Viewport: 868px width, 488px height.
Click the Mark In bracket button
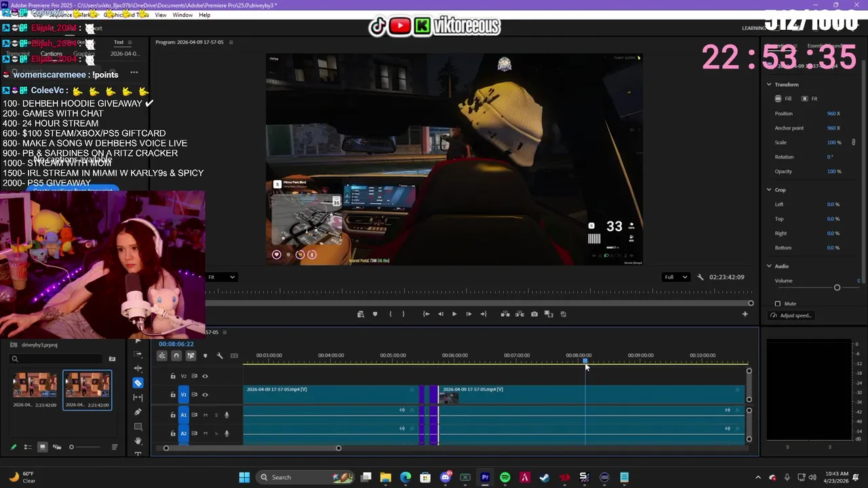[x=390, y=314]
